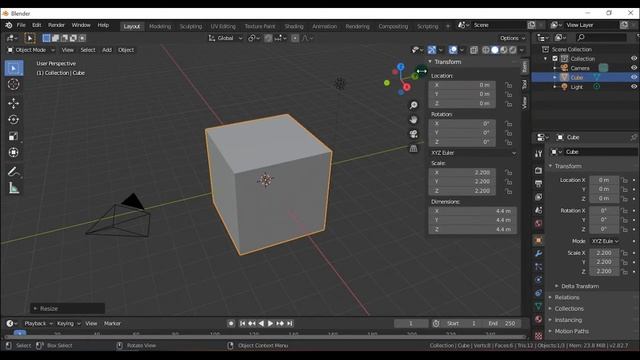640x360 pixels.
Task: Pick the Rotate tool in toolbar
Action: click(13, 120)
